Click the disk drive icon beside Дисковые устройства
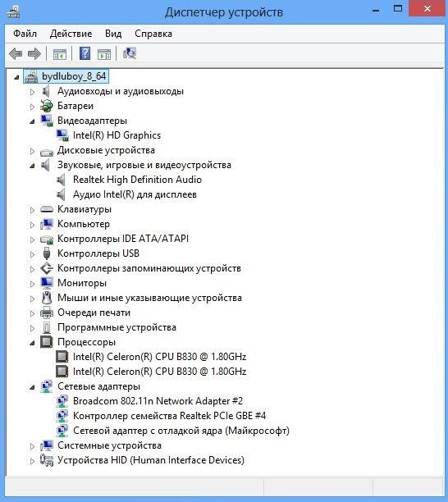Image resolution: width=448 pixels, height=502 pixels. tap(47, 152)
